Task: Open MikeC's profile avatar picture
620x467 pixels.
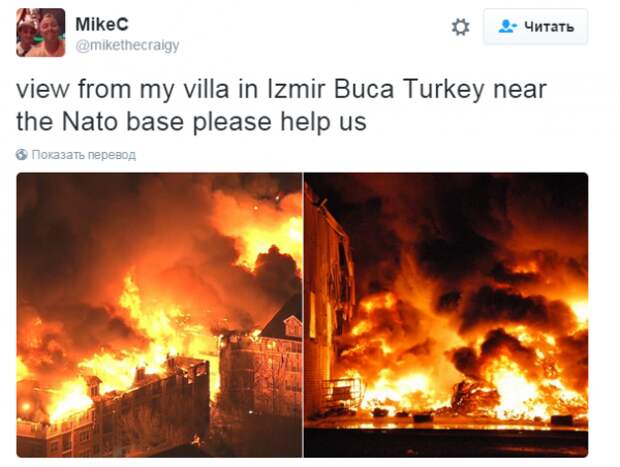Action: [41, 32]
